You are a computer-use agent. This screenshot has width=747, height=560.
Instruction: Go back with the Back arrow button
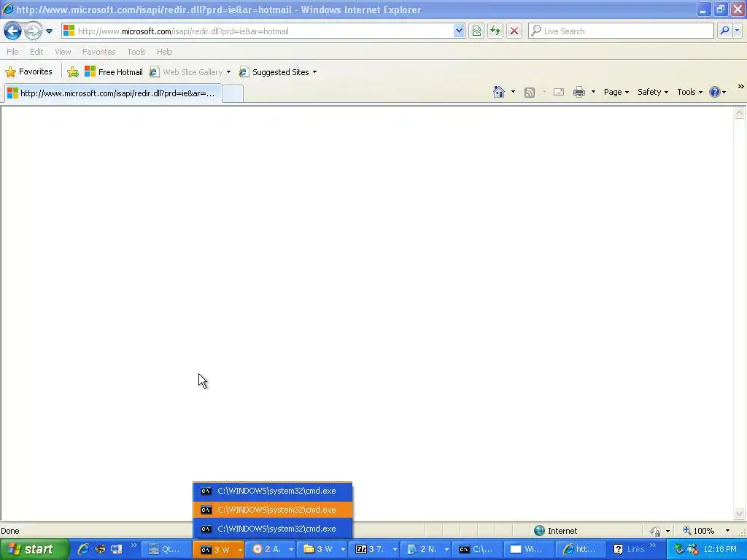(13, 31)
